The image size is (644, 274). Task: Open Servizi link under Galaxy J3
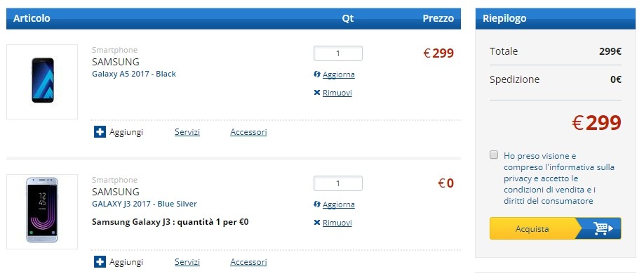point(187,262)
